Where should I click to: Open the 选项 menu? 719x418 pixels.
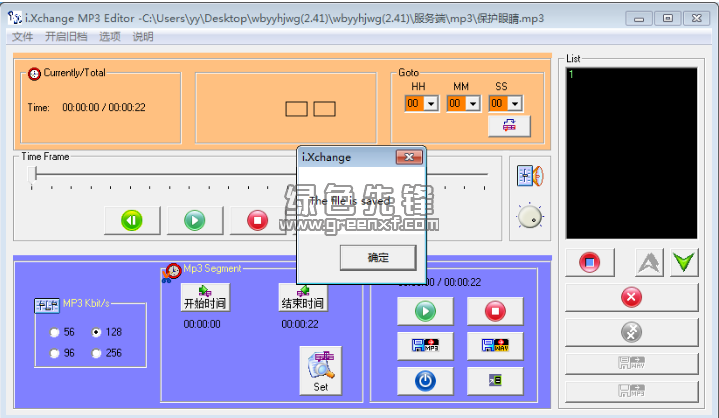click(110, 37)
